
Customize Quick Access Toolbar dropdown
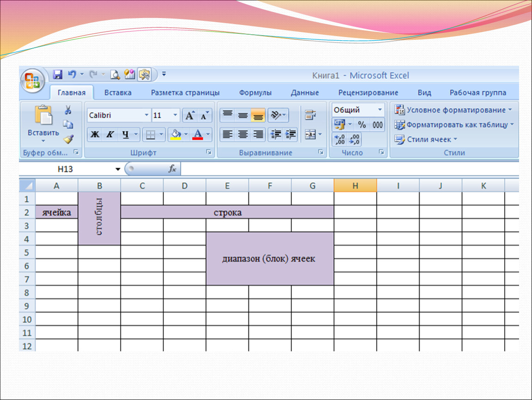point(164,74)
